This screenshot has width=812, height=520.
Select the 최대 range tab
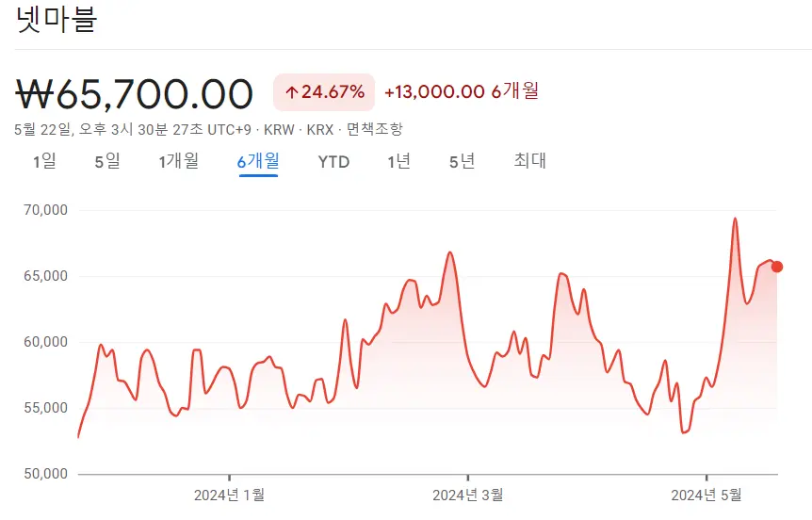(x=529, y=161)
